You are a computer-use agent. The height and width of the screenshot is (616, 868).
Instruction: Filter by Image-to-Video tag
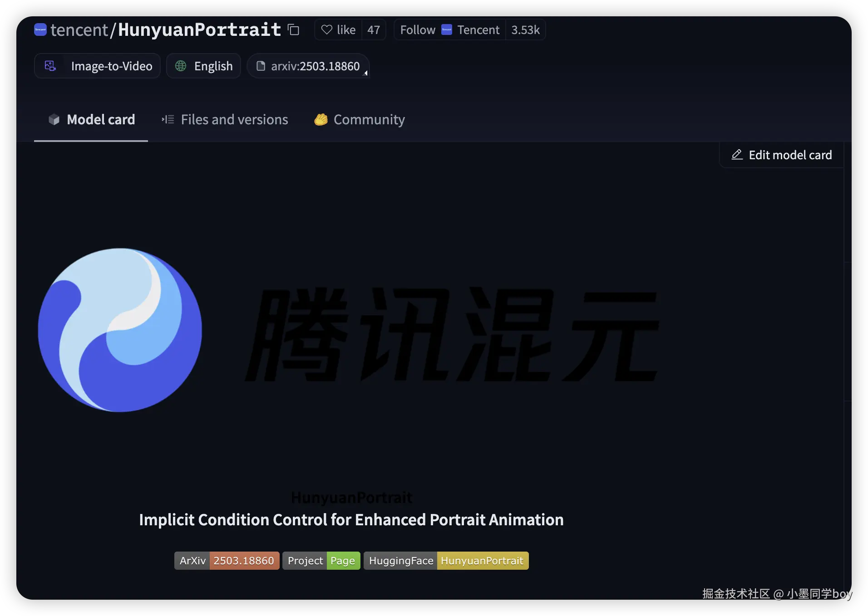[98, 66]
